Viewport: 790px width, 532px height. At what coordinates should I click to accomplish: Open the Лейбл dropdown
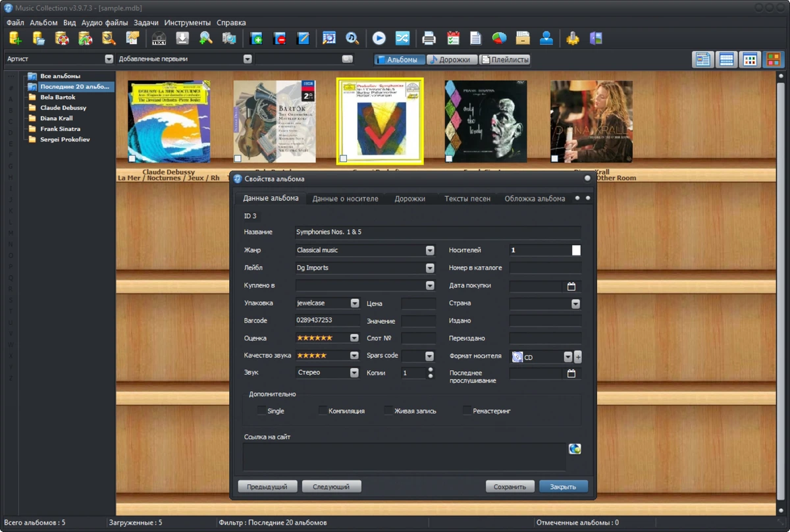coord(430,268)
